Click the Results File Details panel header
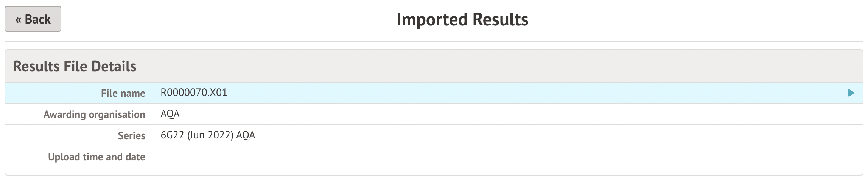Screen dimensions: 868x182 (x=75, y=66)
